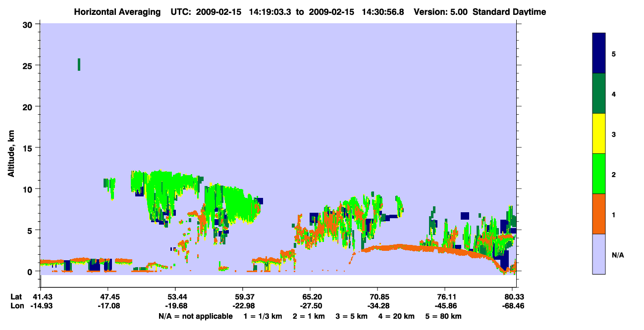Image resolution: width=644 pixels, height=330 pixels.
Task: Click the start time '14:19:03.3' in the title
Action: 269,12
